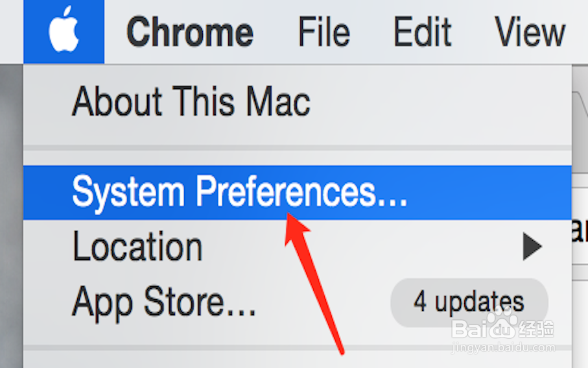Close the Apple menu via Apple icon
The height and width of the screenshot is (368, 588).
pos(64,31)
